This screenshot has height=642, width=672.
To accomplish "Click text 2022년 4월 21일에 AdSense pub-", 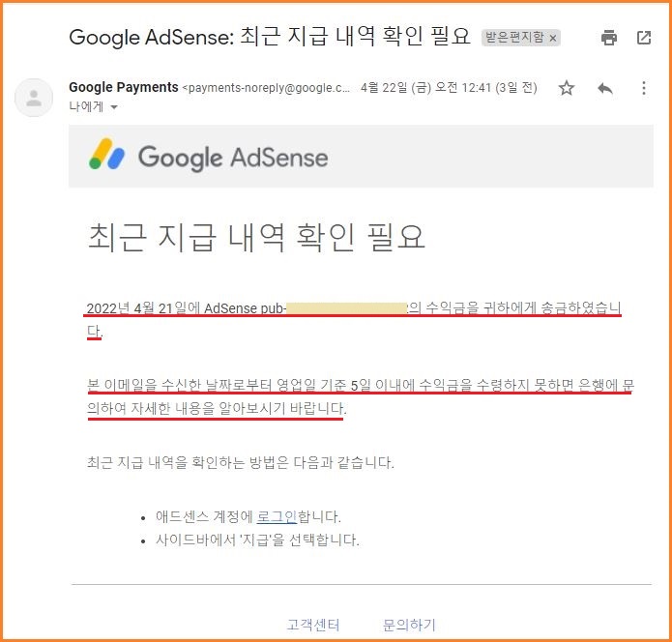I will (x=186, y=308).
